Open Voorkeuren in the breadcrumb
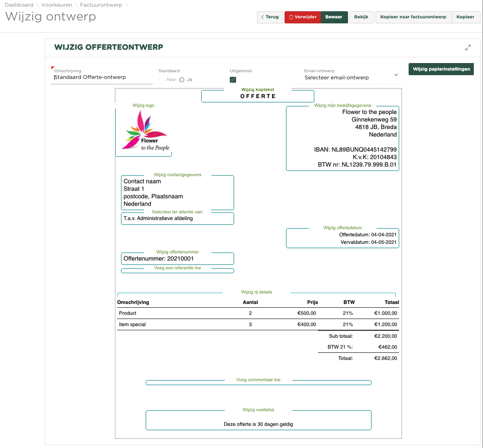 (x=56, y=5)
